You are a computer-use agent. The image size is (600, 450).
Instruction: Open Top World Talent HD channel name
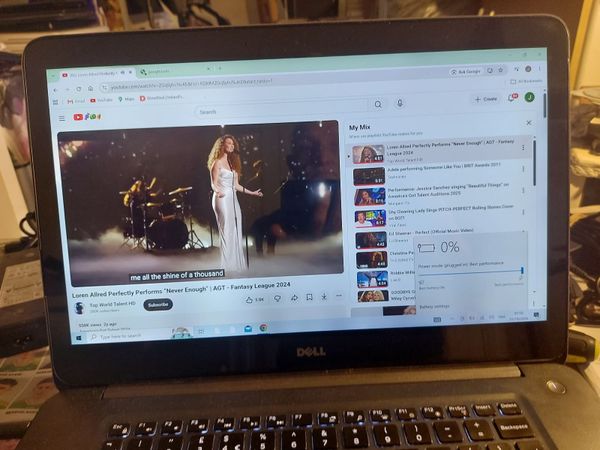[x=112, y=304]
